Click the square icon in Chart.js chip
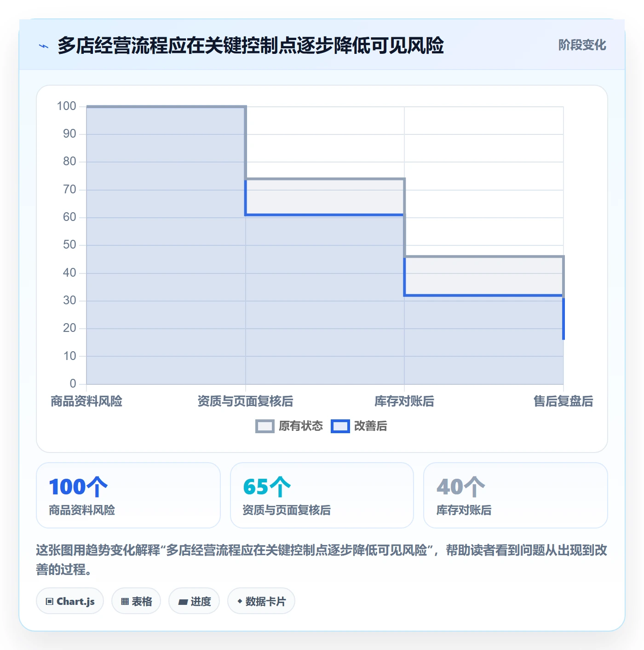This screenshot has height=650, width=644. coord(50,602)
